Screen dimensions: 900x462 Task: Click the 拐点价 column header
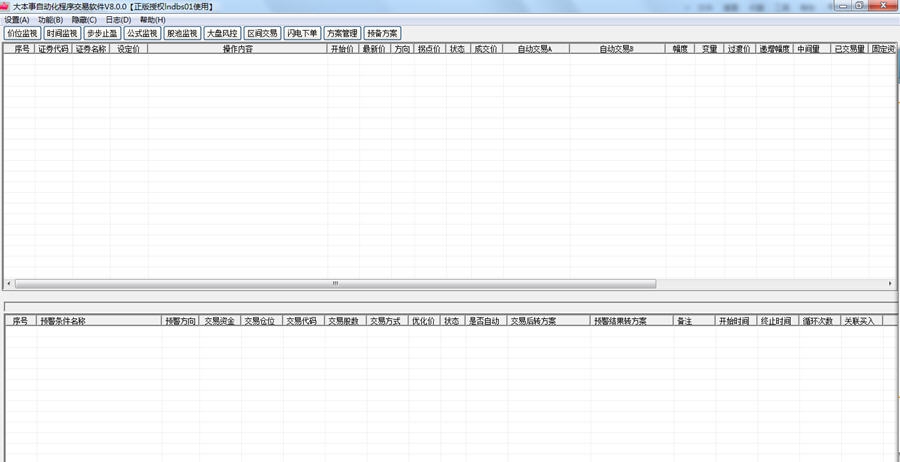430,49
